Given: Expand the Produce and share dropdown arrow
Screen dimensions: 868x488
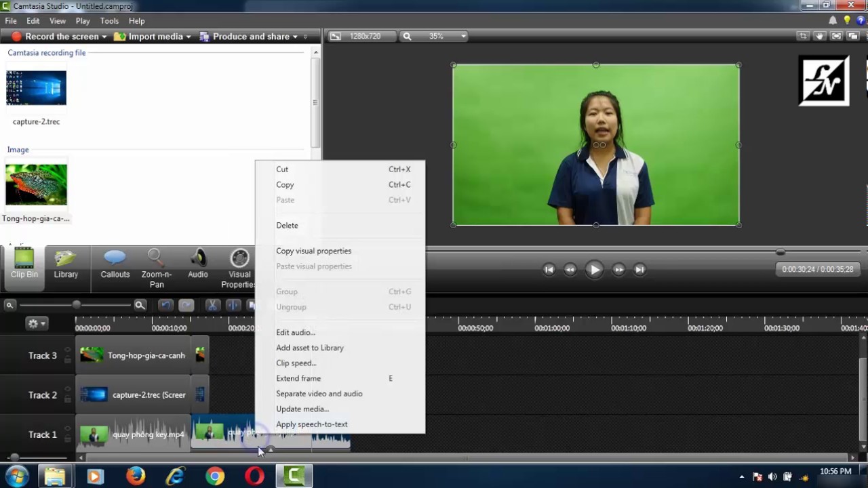Looking at the screenshot, I should click(295, 37).
